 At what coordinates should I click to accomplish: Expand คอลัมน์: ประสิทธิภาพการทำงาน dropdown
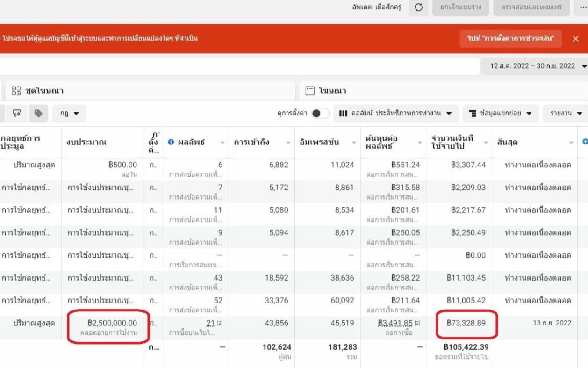tap(395, 113)
